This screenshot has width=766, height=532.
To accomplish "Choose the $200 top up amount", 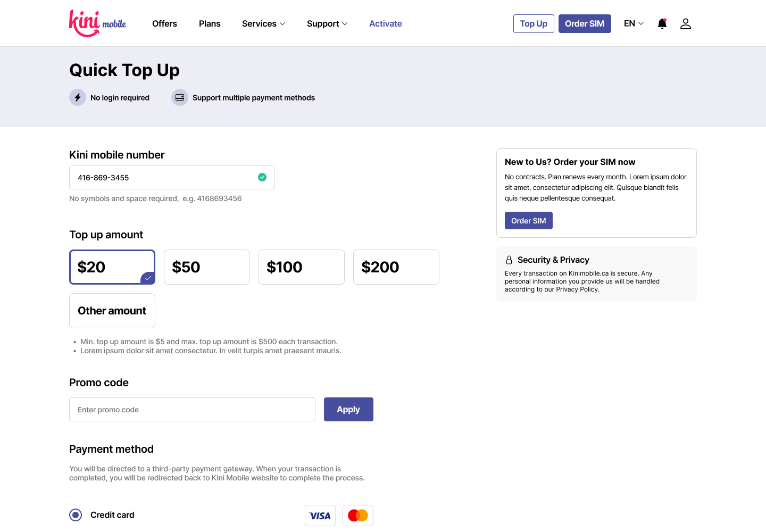I will pyautogui.click(x=396, y=267).
